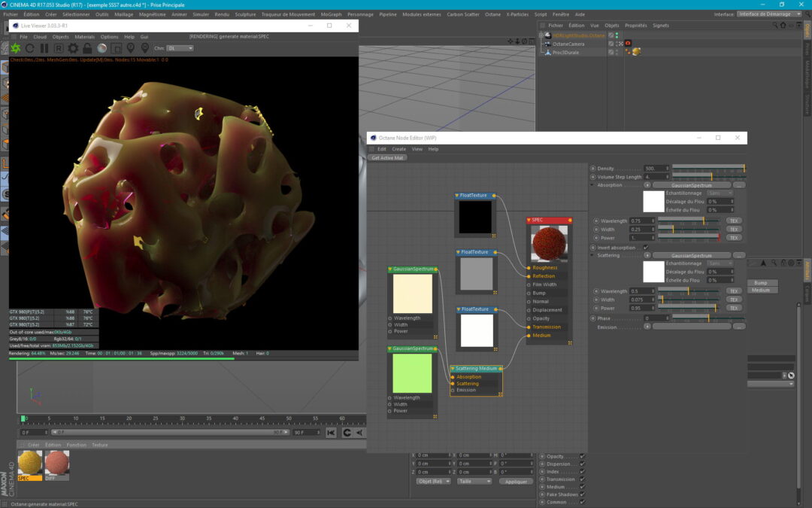
Task: Click the green Octane send-scene render icon
Action: coord(16,48)
